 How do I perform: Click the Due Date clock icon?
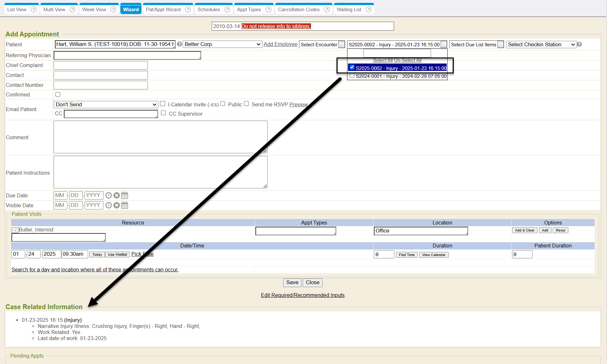click(x=109, y=195)
